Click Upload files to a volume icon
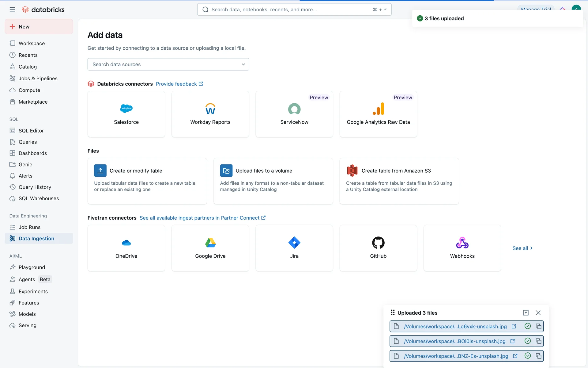588x368 pixels. (x=226, y=171)
